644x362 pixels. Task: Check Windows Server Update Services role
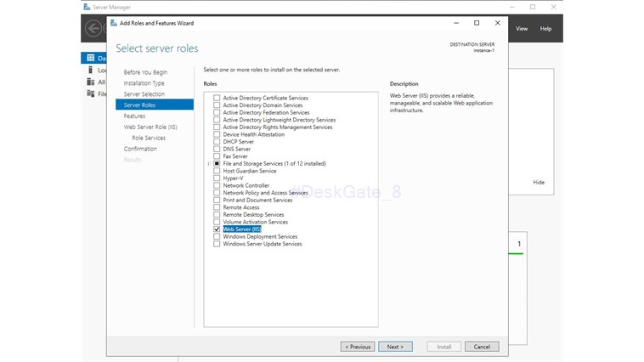coord(217,244)
